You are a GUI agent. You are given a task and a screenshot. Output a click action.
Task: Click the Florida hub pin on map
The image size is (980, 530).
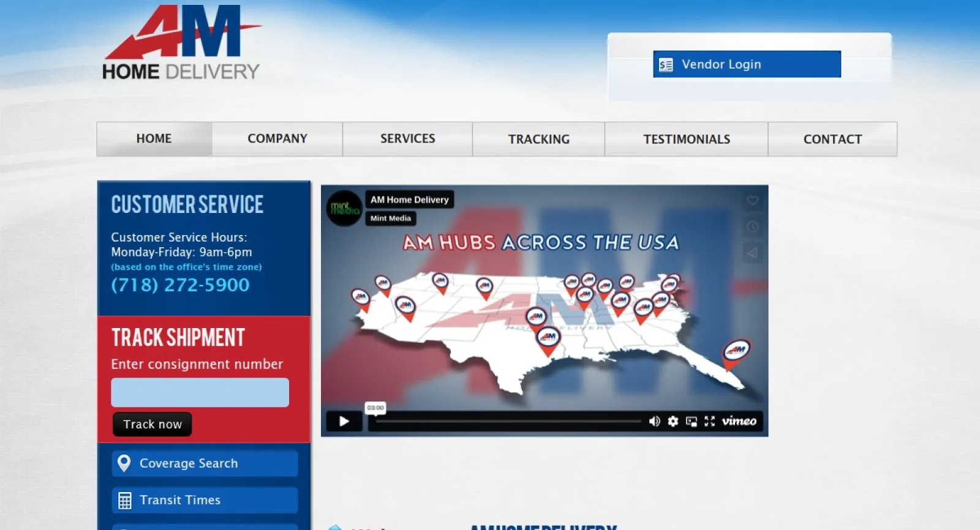pos(736,354)
